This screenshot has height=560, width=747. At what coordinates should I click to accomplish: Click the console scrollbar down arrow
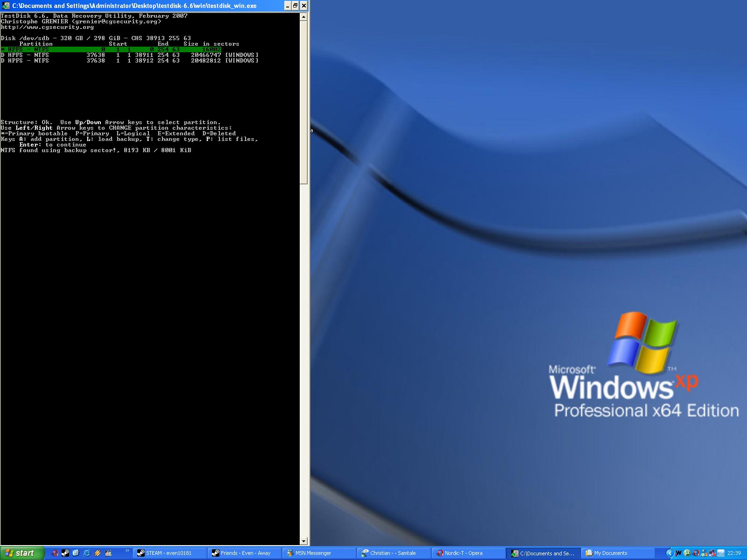click(303, 541)
